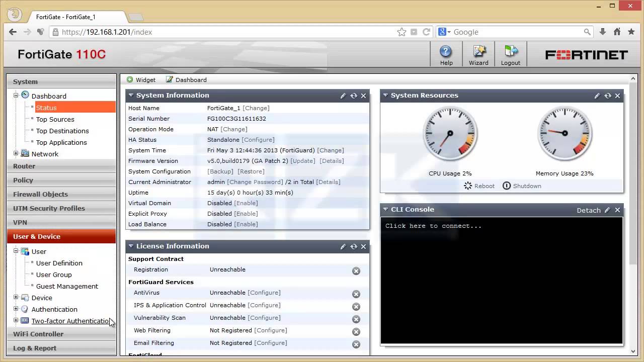The width and height of the screenshot is (644, 362).
Task: Open User Definition page
Action: click(59, 263)
